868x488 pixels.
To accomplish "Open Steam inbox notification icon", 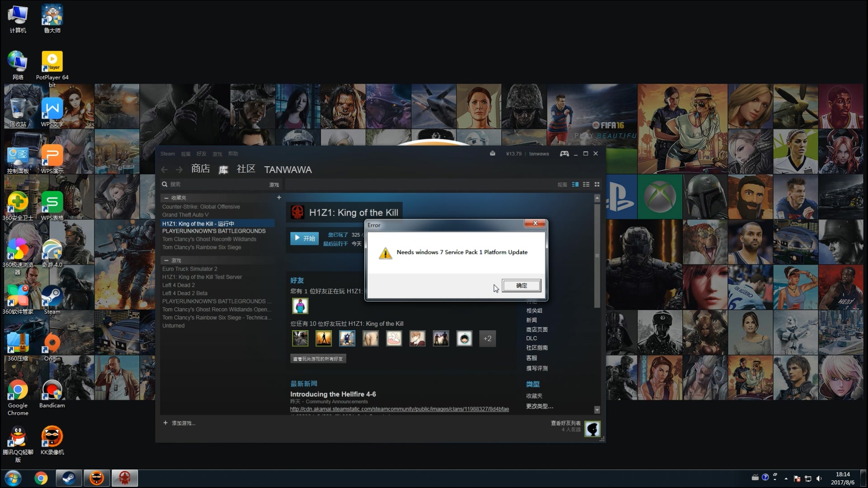I will [492, 154].
